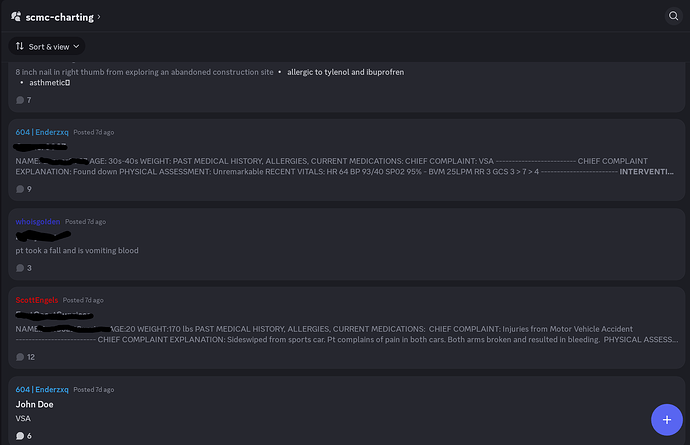Open the 6 comments on John Doe post
690x445 pixels.
(x=24, y=436)
